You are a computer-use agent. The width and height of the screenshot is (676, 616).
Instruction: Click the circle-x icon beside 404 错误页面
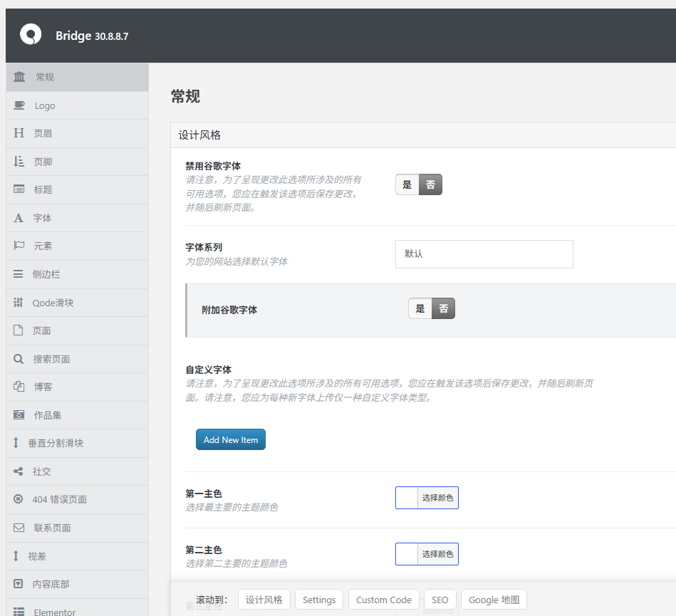pos(18,499)
